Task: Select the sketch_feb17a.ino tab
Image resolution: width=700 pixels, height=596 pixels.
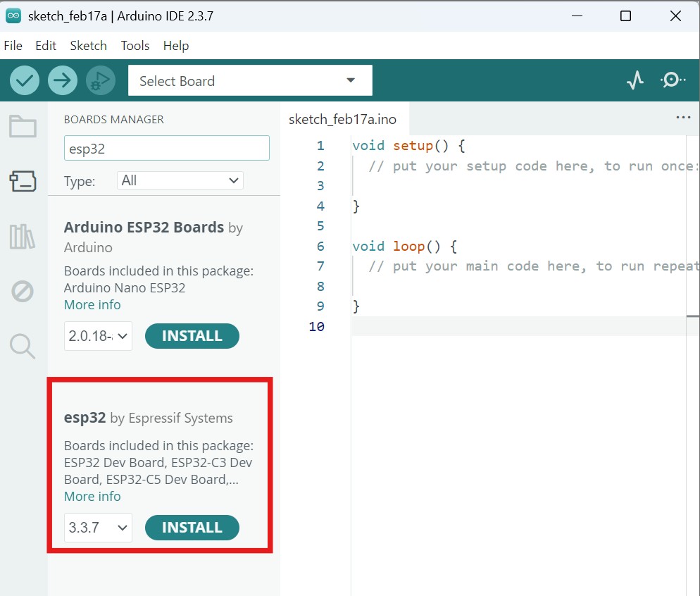Action: click(342, 119)
